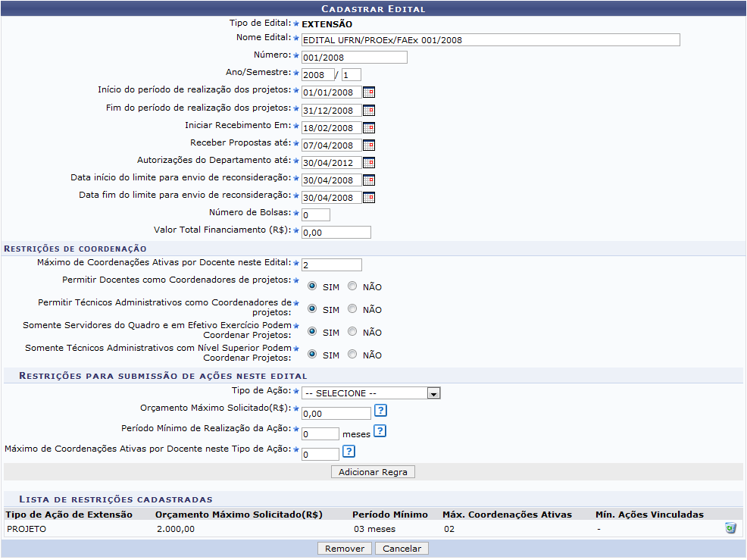Open calendar for Início do período de realização
This screenshot has width=747, height=560.
[369, 92]
